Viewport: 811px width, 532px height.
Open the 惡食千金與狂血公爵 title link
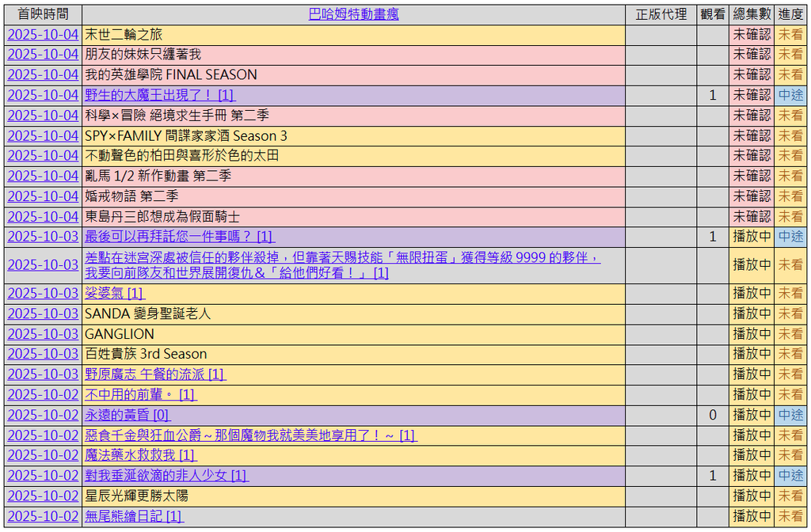(250, 435)
